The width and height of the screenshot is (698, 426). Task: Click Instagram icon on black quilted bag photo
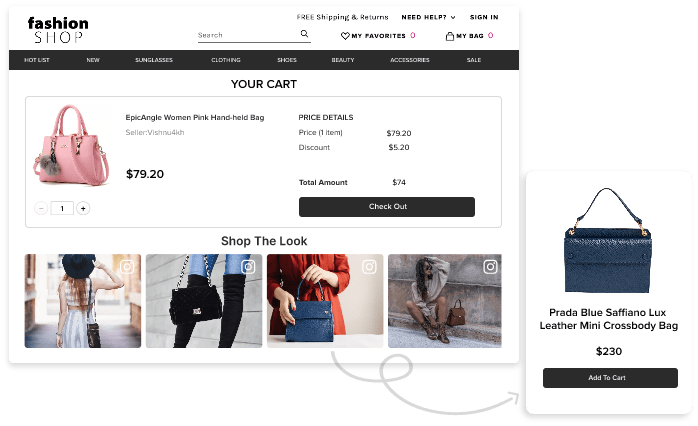pyautogui.click(x=248, y=267)
